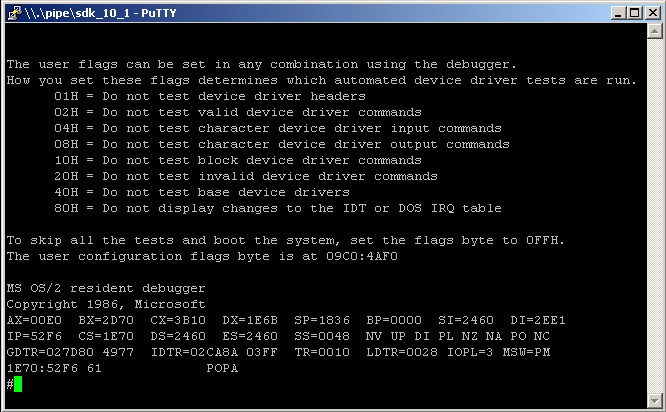Close the PuTTY session window
Image resolution: width=666 pixels, height=412 pixels.
(x=652, y=13)
